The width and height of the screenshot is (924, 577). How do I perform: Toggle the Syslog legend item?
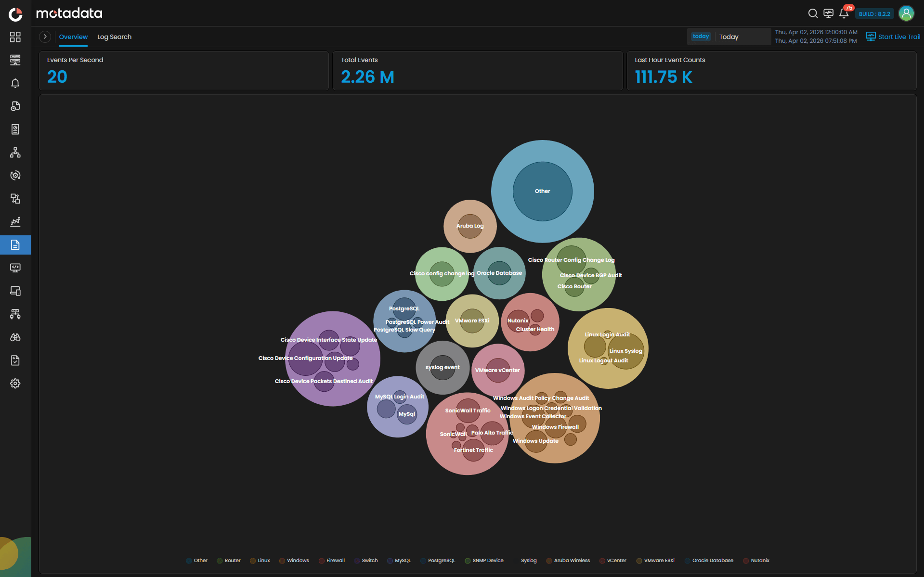(x=528, y=560)
